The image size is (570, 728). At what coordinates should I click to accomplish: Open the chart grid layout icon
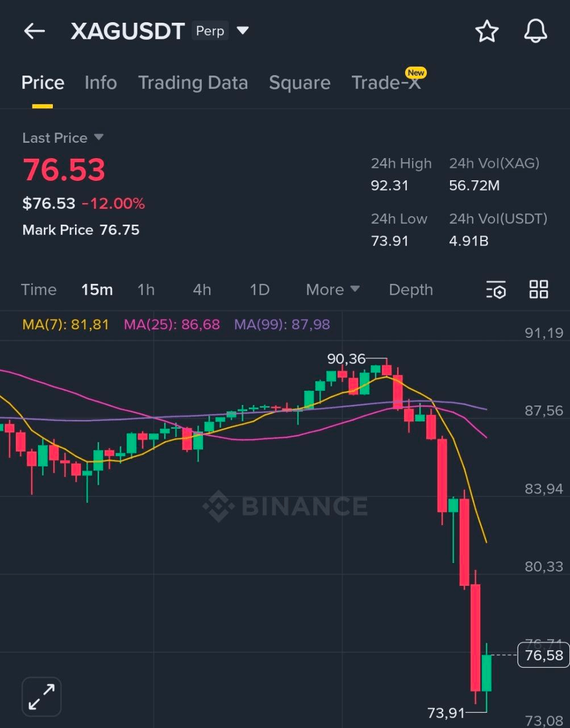coord(538,289)
